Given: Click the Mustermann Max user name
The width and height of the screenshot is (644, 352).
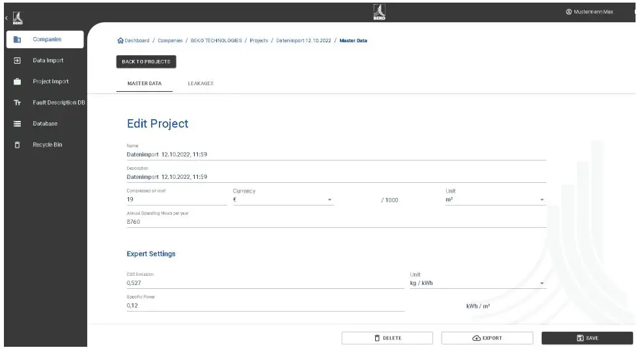Looking at the screenshot, I should [x=593, y=12].
